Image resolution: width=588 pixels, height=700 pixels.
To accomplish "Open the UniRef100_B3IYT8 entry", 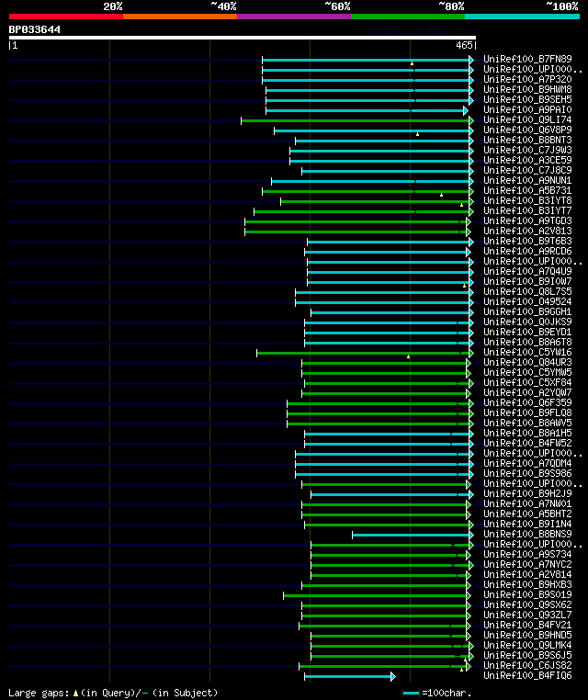I will 527,200.
